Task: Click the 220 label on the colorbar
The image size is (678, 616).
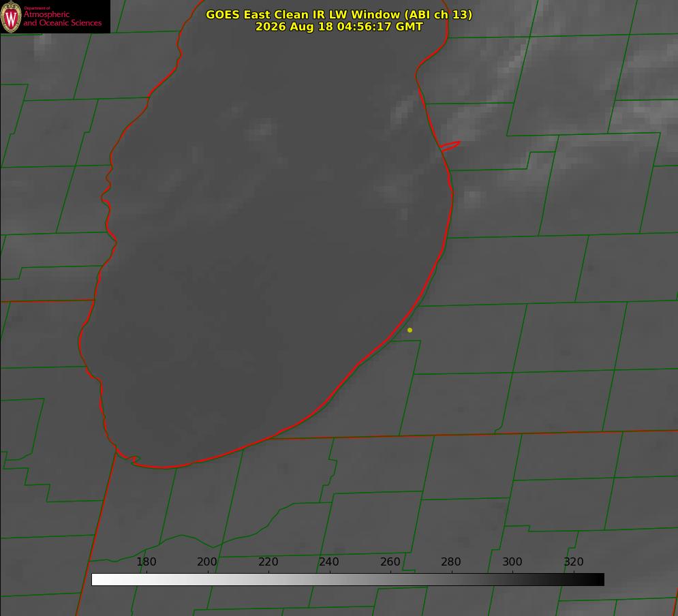Action: 268,561
